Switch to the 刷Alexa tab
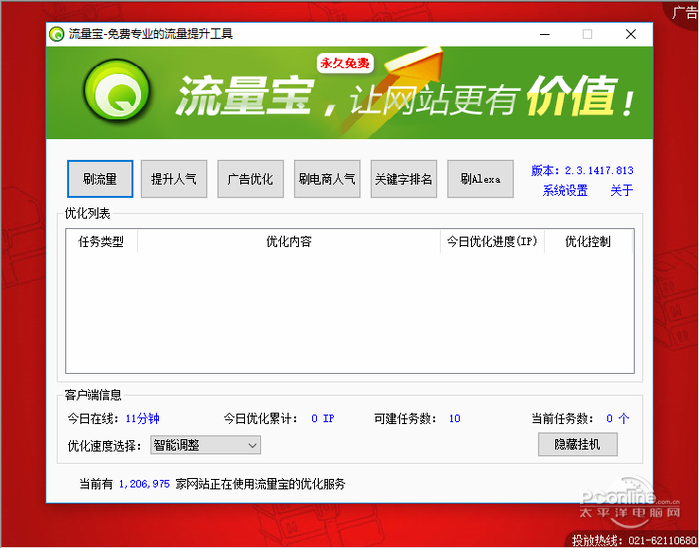The height and width of the screenshot is (549, 700). 480,179
